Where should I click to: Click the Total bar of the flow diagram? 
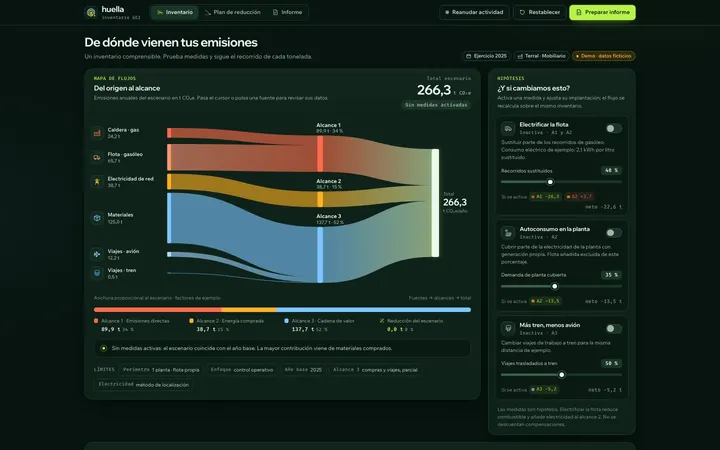click(x=435, y=203)
